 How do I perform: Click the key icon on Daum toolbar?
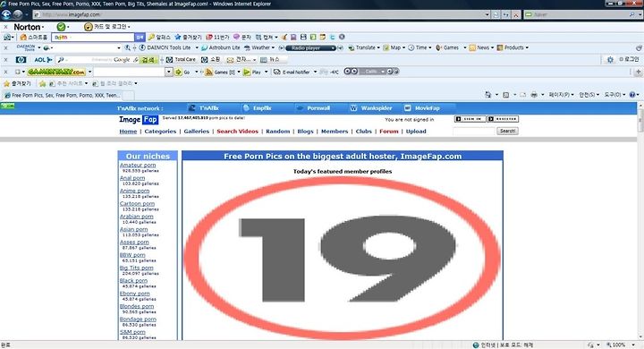[151, 37]
